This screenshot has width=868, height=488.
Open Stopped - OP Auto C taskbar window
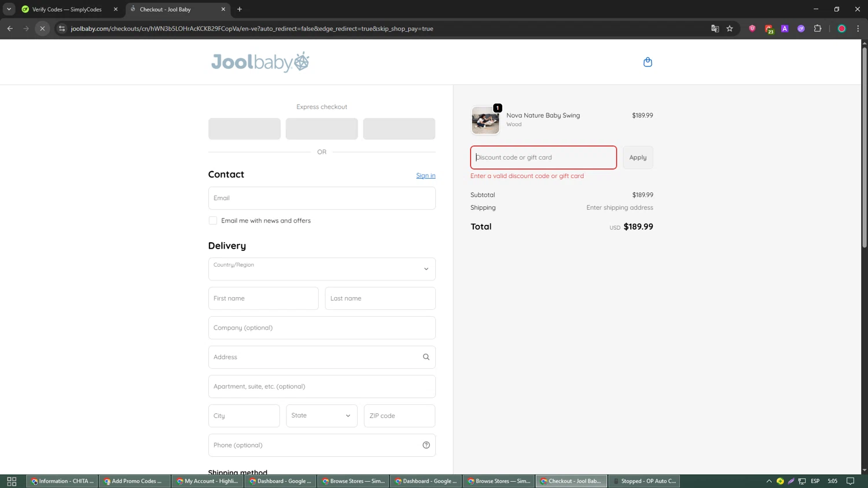(x=645, y=481)
